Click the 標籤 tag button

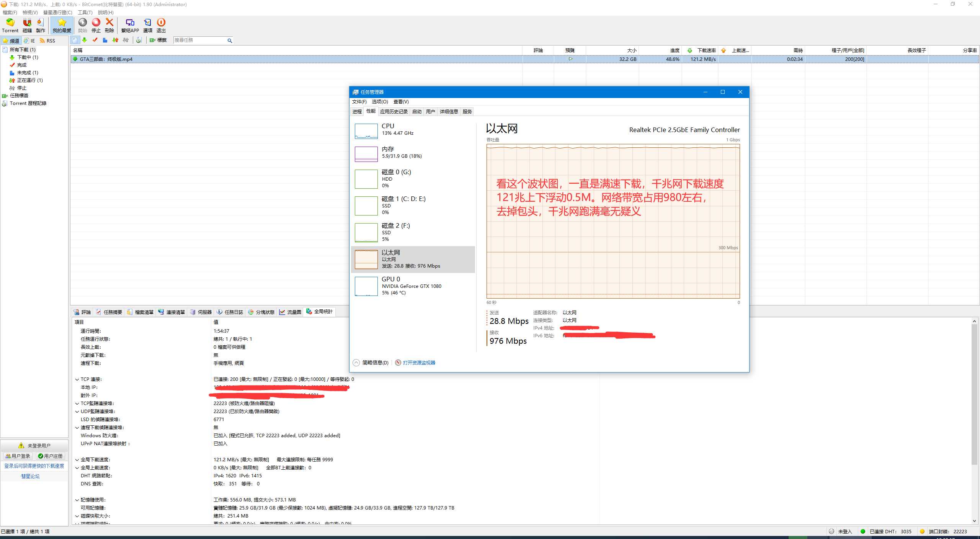pos(158,40)
